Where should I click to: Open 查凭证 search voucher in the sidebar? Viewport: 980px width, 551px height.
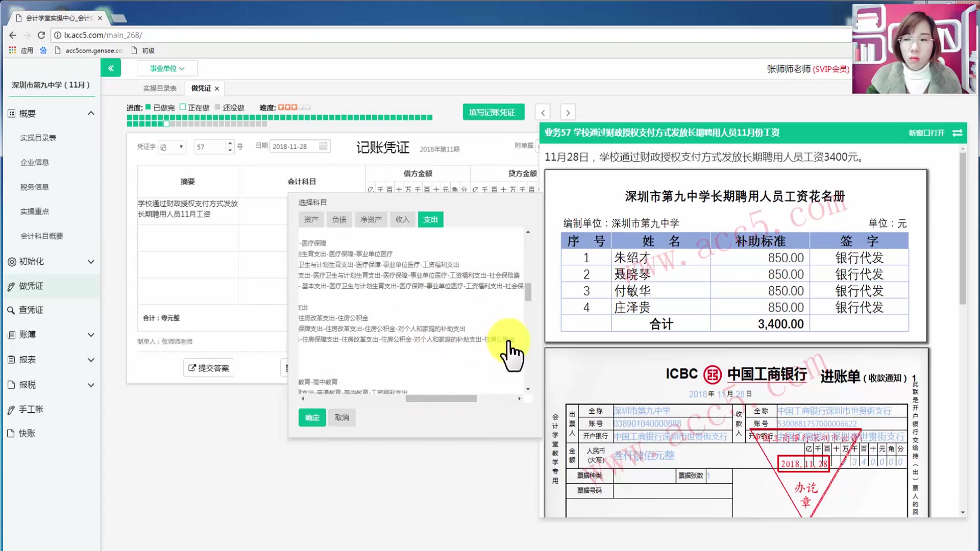31,310
